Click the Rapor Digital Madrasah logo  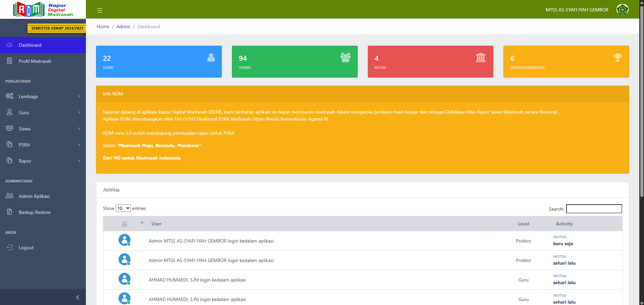click(43, 9)
